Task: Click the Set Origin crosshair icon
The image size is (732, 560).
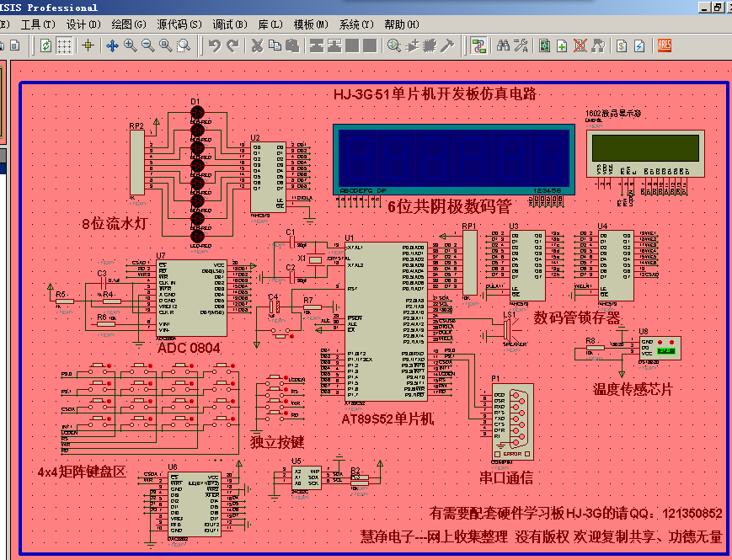Action: pyautogui.click(x=88, y=45)
